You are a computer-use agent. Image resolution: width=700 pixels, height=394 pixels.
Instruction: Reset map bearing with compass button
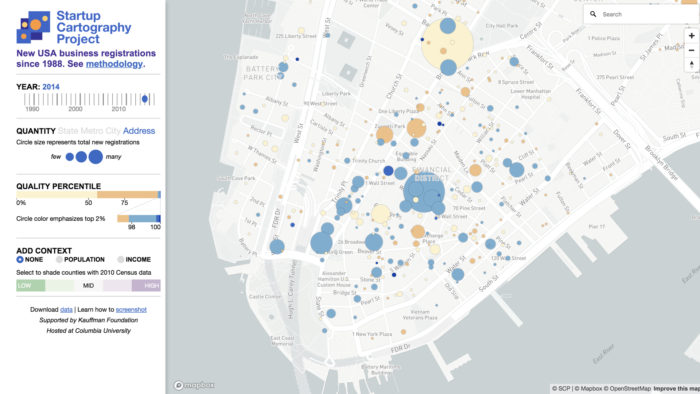click(692, 65)
